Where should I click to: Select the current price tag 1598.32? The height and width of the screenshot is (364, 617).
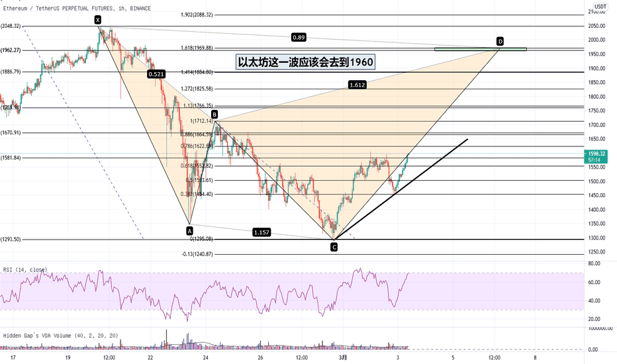point(596,154)
